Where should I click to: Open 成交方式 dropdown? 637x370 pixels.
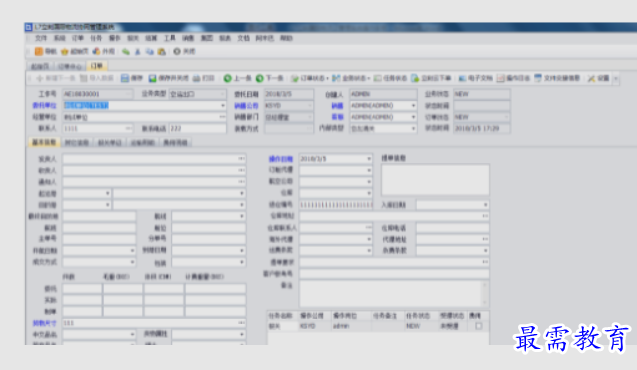point(132,262)
